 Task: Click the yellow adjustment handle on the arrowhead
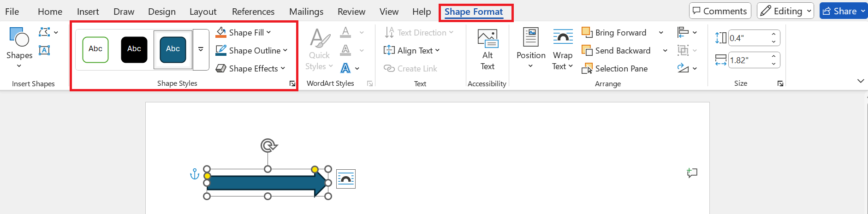click(315, 170)
